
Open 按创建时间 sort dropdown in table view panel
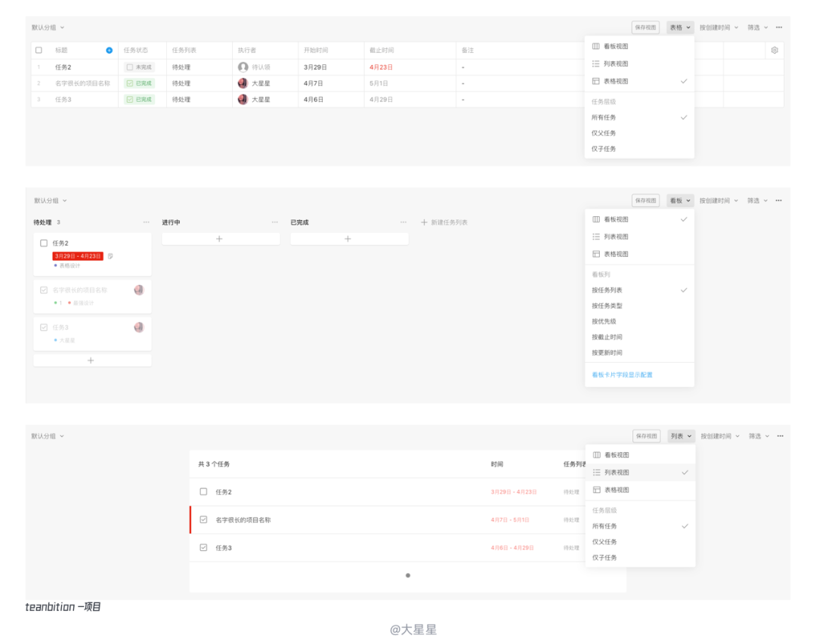pos(719,28)
